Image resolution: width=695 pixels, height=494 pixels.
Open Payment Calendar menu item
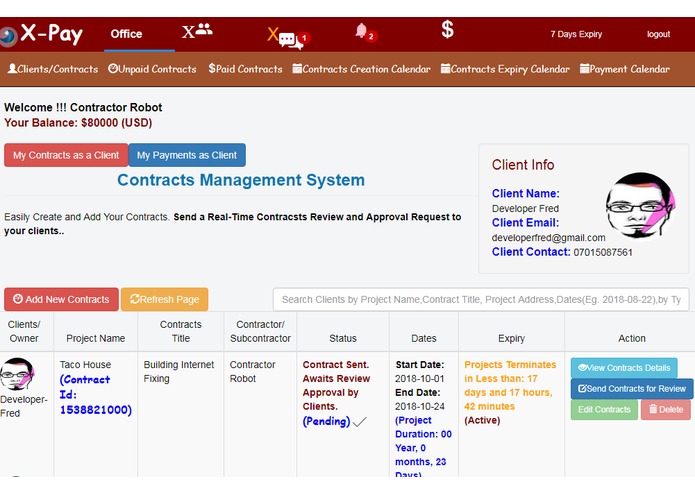tap(625, 69)
